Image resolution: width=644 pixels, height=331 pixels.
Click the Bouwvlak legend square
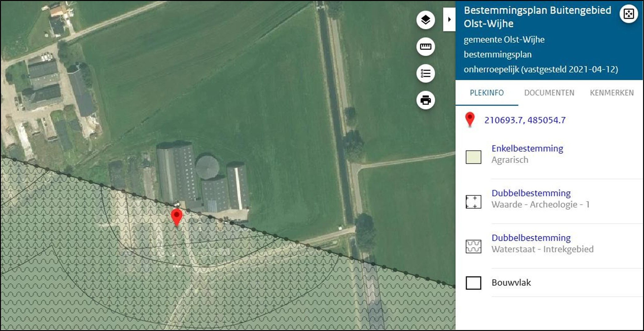(x=473, y=283)
